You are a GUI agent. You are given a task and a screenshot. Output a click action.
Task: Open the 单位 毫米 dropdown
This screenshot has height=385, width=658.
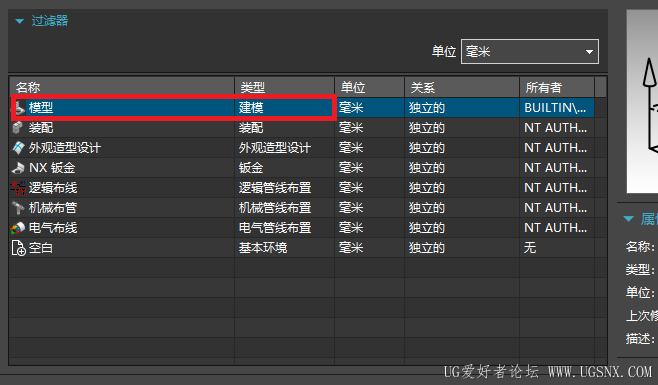530,52
